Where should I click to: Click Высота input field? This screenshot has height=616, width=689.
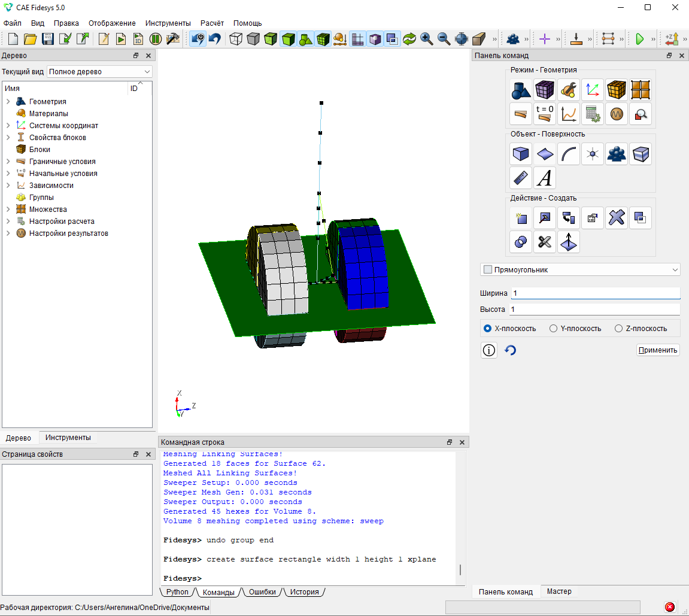(594, 309)
